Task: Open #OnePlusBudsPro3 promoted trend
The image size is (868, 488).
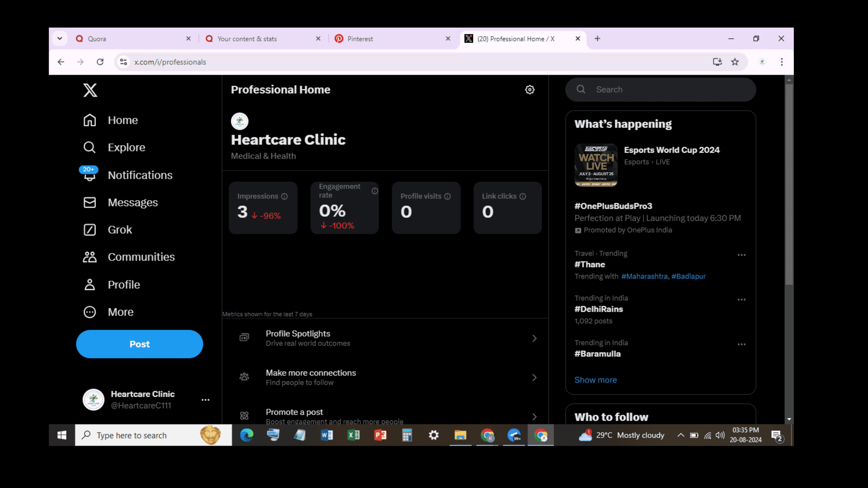Action: tap(613, 206)
